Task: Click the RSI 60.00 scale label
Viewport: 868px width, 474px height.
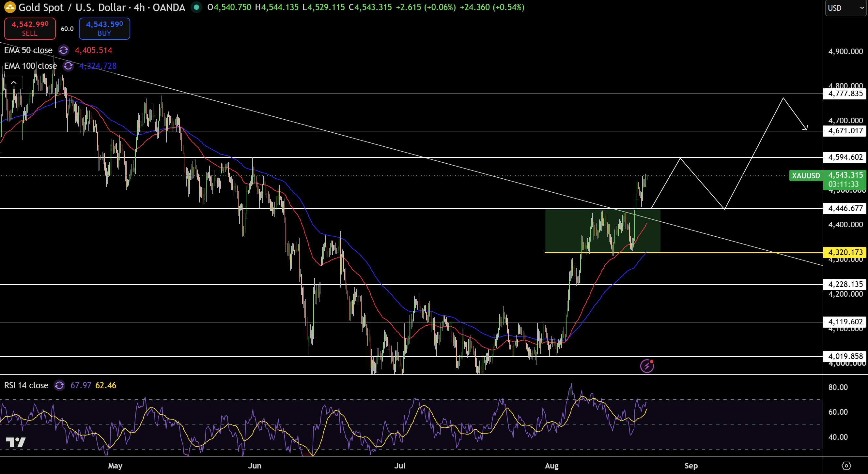Action: (838, 412)
